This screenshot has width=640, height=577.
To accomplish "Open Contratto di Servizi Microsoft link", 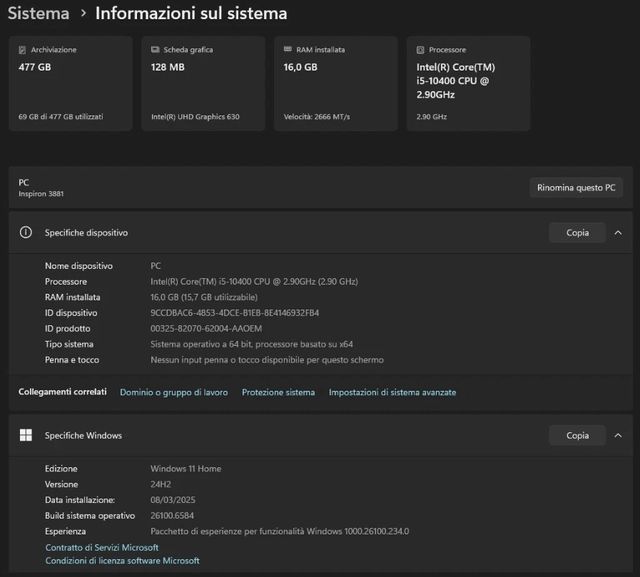I will [x=102, y=547].
